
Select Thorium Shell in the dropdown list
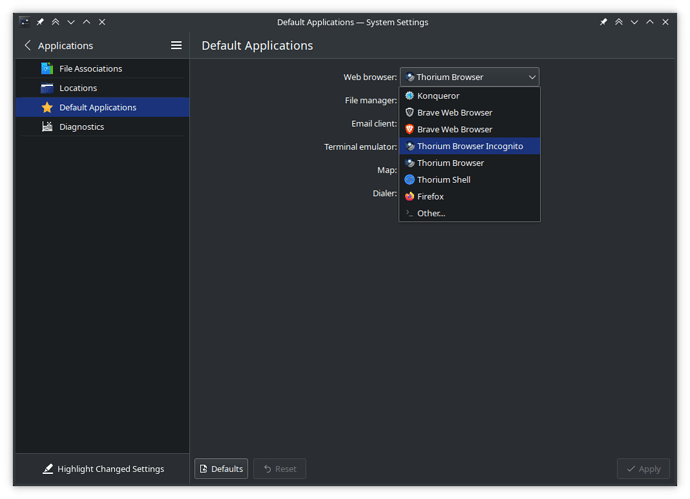pyautogui.click(x=443, y=180)
